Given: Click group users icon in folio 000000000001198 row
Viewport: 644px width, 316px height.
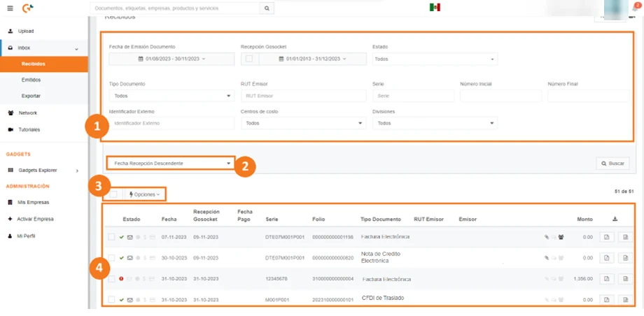Looking at the screenshot, I should coord(561,237).
